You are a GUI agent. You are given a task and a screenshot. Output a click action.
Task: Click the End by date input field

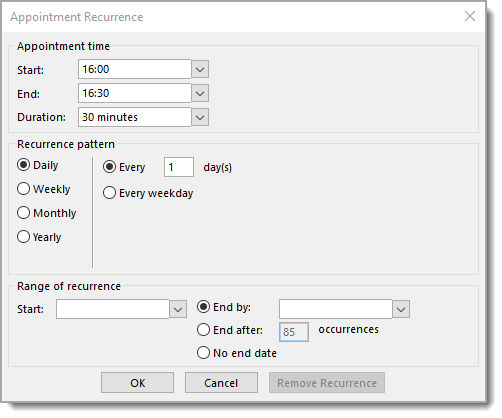coord(335,309)
